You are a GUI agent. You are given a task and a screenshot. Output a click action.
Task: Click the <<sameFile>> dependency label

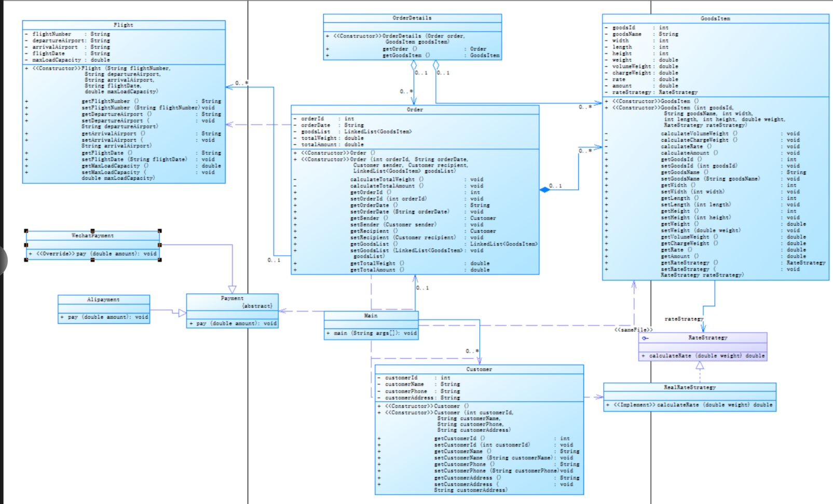[633, 330]
